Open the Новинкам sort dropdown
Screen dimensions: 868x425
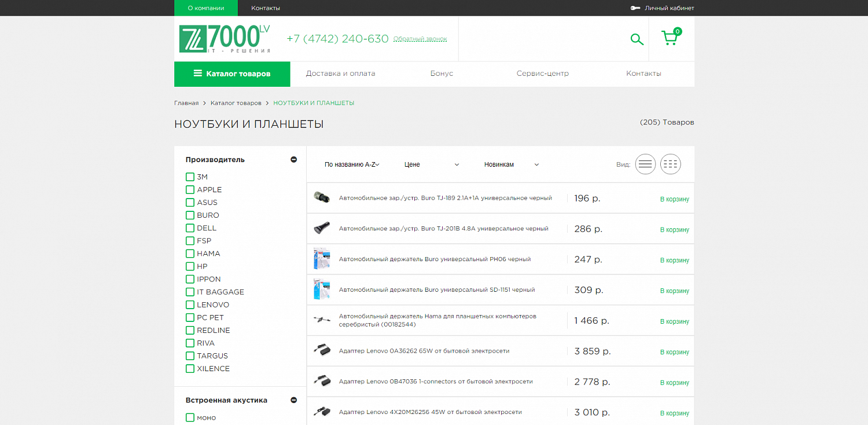click(512, 164)
